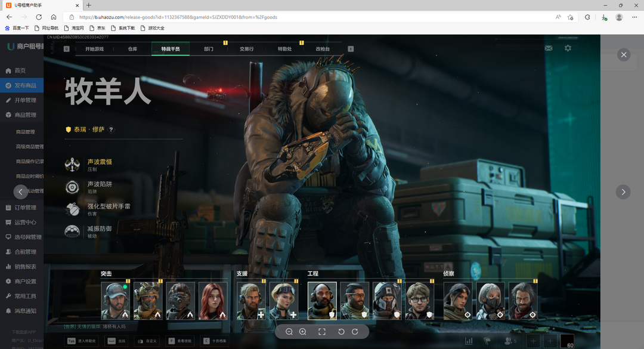Open the 系统下载 bookmark

[123, 29]
